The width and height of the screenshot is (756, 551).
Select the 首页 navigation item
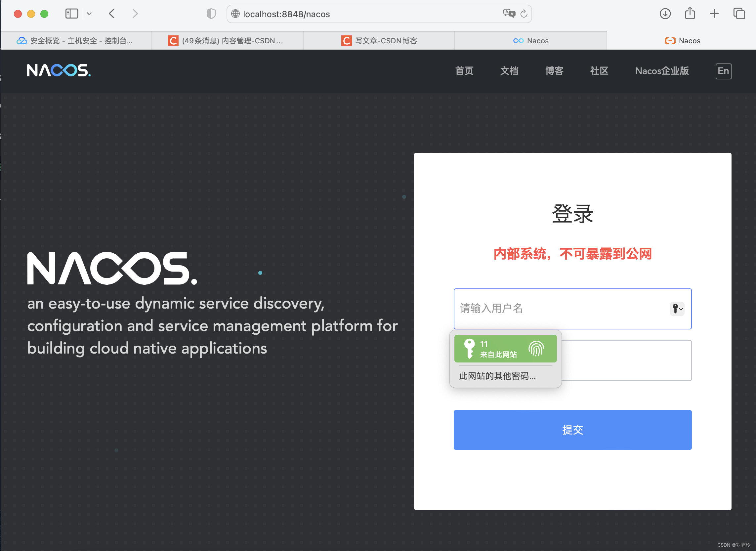[465, 71]
